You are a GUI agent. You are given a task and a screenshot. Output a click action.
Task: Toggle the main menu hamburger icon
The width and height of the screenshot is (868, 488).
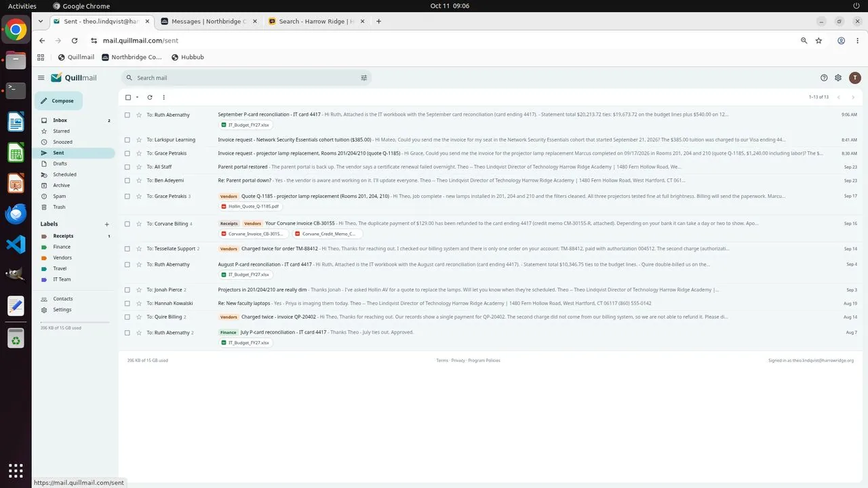tap(41, 78)
